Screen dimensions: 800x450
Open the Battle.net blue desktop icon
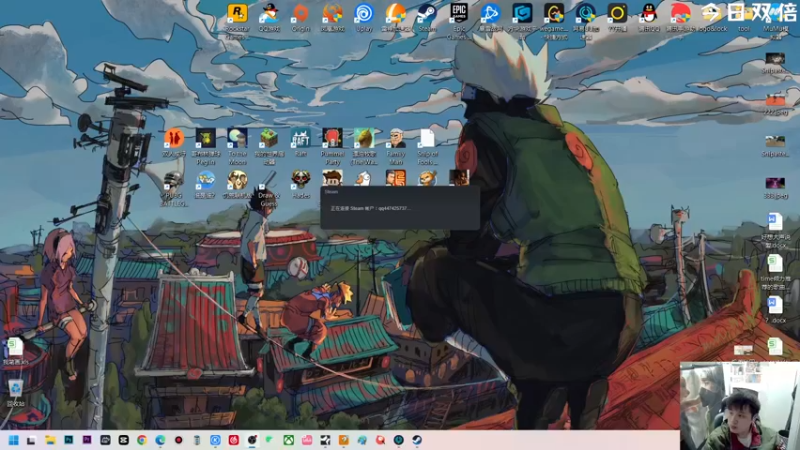[490, 14]
